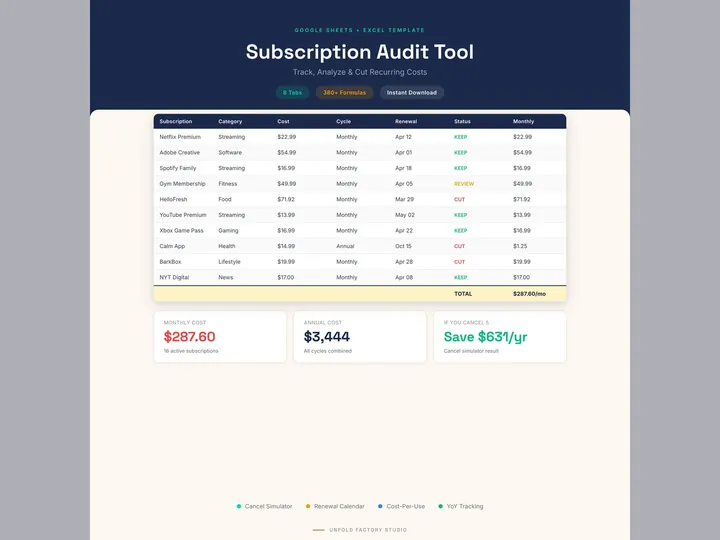Click the KEEP status for NYT Digital
The width and height of the screenshot is (720, 540).
coord(461,277)
